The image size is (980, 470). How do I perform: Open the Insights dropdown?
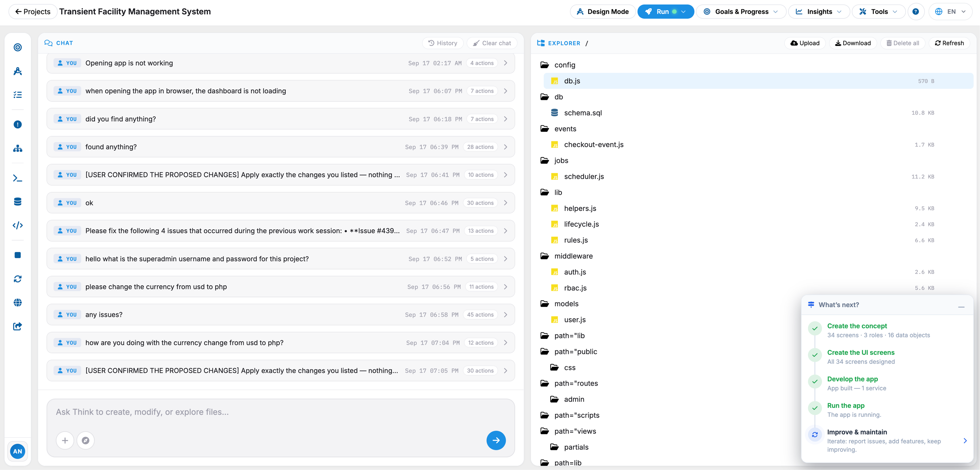click(819, 11)
